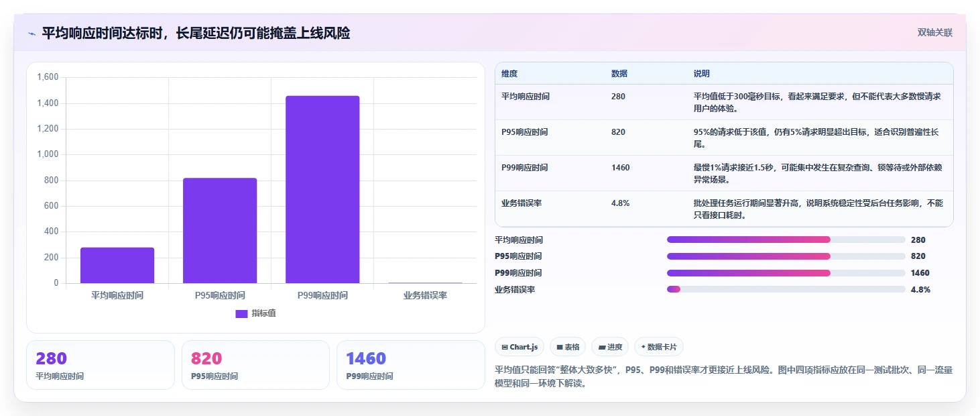Click value 4.8% right of progress bar
This screenshot has height=416, width=980.
(x=920, y=289)
